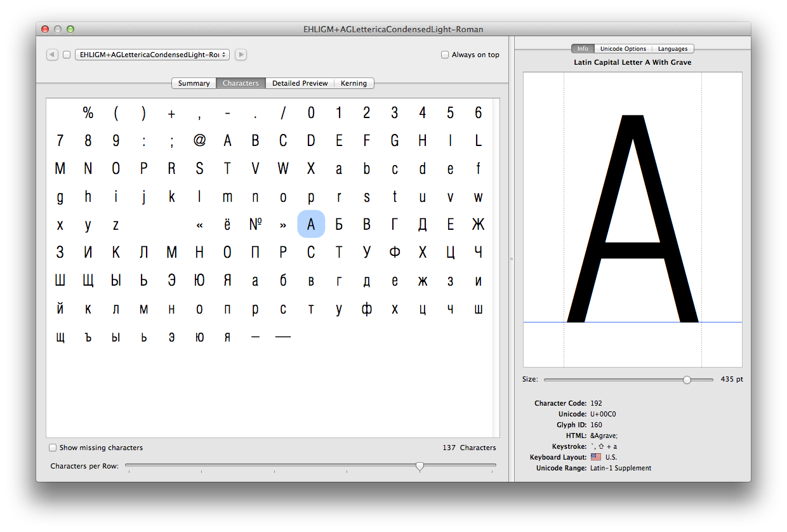The width and height of the screenshot is (787, 532).
Task: Select the Cyrillic Д capital glyph
Action: (x=422, y=225)
